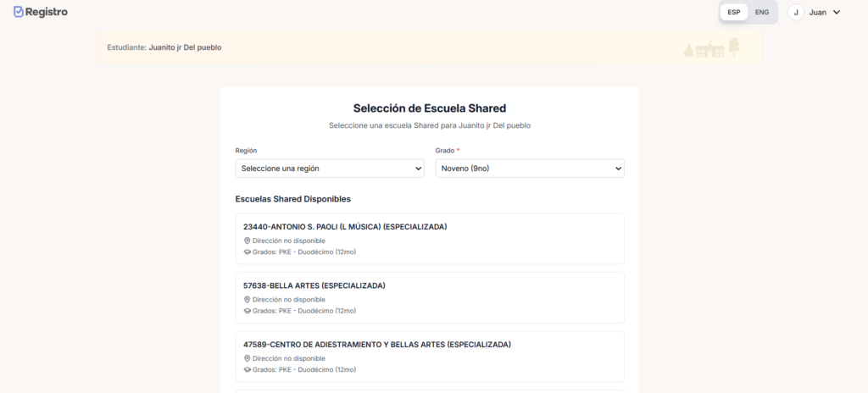This screenshot has height=393, width=868.
Task: Click graduation cap icon under Antonio S. Paoli
Action: [x=248, y=252]
